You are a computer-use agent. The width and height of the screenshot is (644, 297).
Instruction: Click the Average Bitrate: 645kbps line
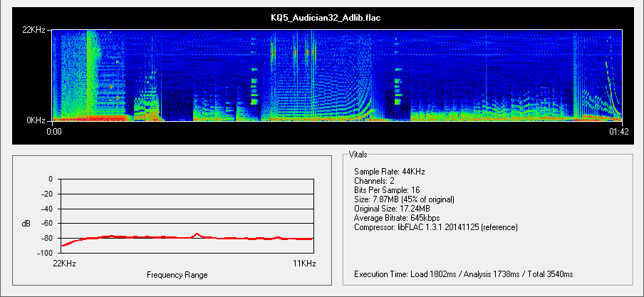click(x=397, y=218)
